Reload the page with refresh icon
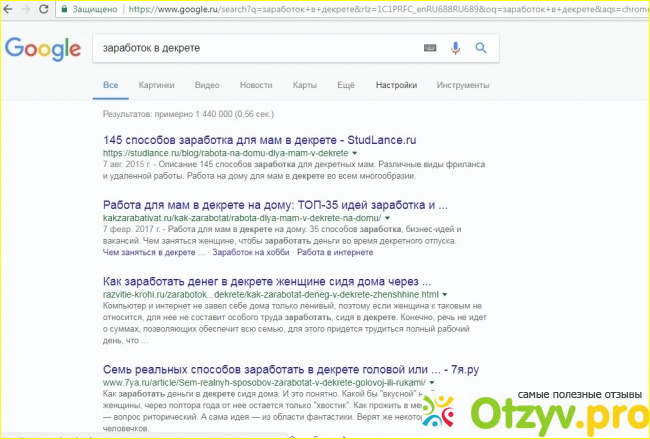650x439 pixels. [43, 9]
